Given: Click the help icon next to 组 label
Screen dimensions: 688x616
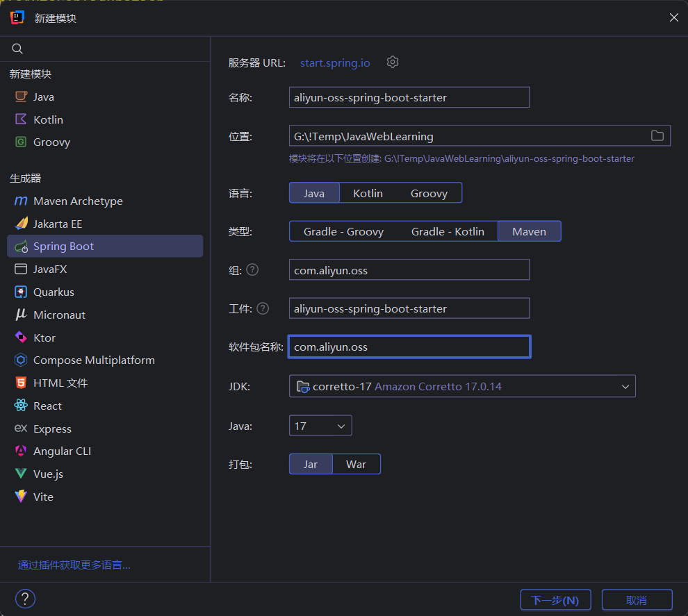Looking at the screenshot, I should click(252, 269).
